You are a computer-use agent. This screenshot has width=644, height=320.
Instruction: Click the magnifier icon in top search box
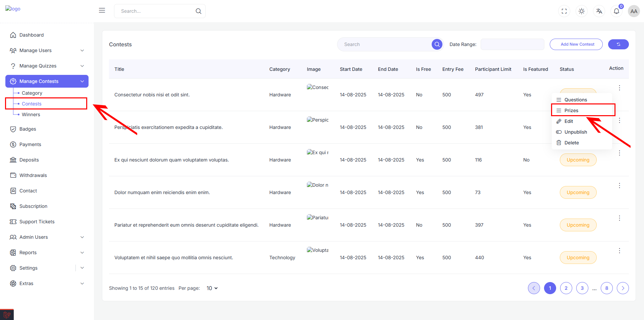click(x=199, y=11)
